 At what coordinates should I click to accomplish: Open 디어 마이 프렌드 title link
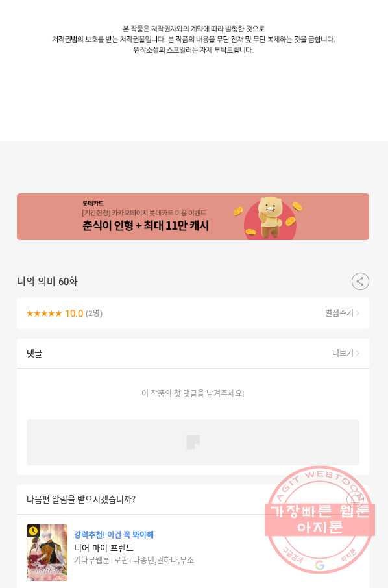(103, 548)
